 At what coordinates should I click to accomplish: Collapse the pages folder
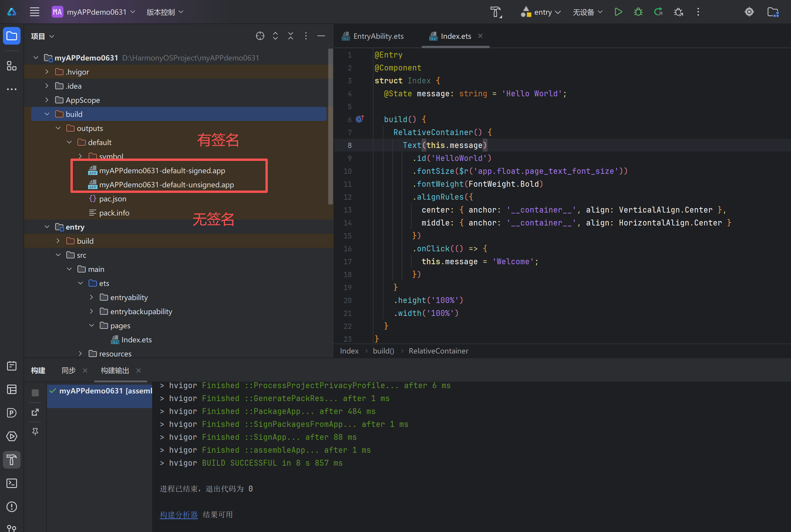pyautogui.click(x=91, y=325)
